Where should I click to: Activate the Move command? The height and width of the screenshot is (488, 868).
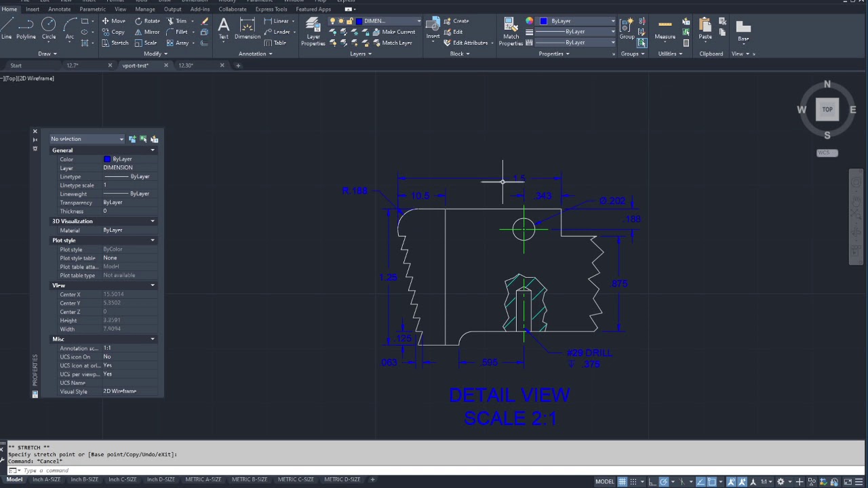(x=113, y=21)
